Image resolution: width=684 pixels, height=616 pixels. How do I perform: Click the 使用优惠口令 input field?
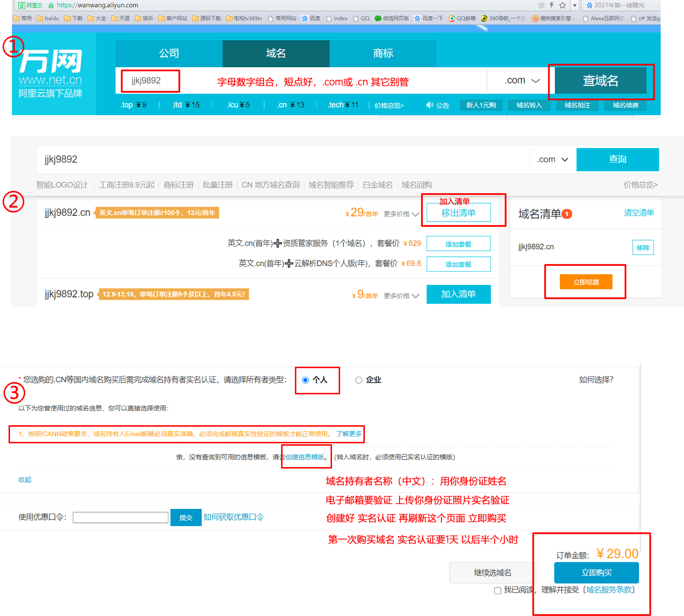coord(120,518)
